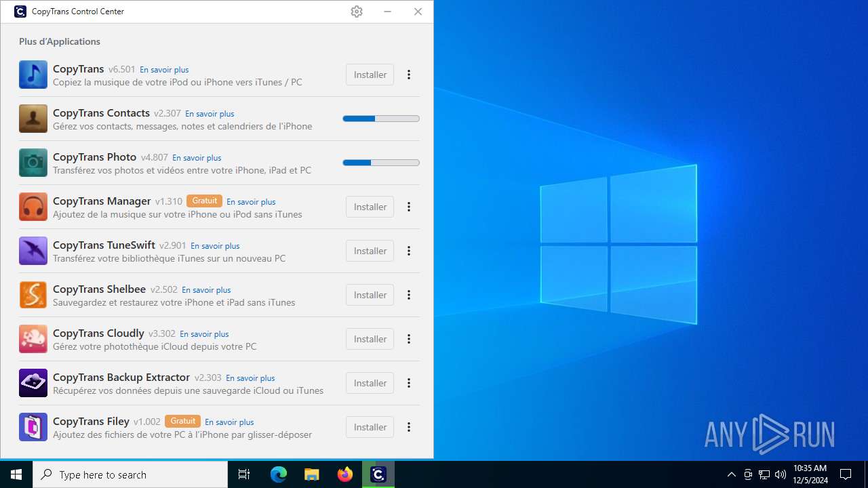
Task: Install CopyTrans Shelbee
Action: point(370,295)
